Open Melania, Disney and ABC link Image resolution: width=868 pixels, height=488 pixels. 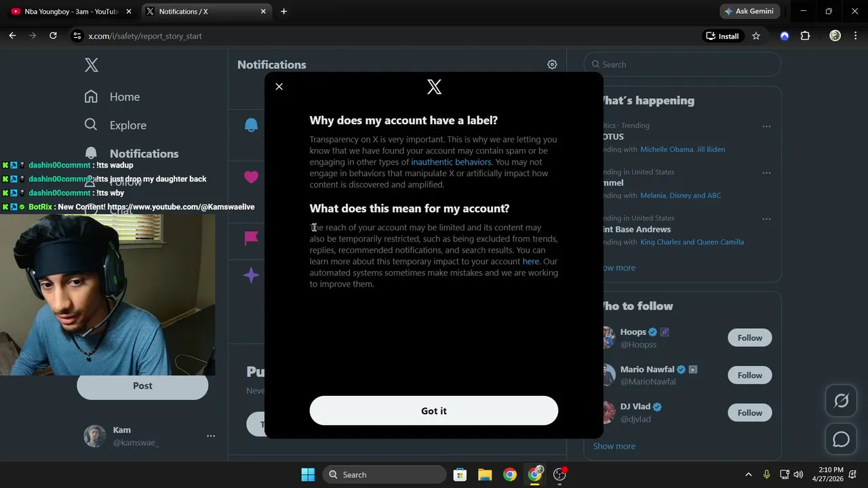tap(680, 195)
